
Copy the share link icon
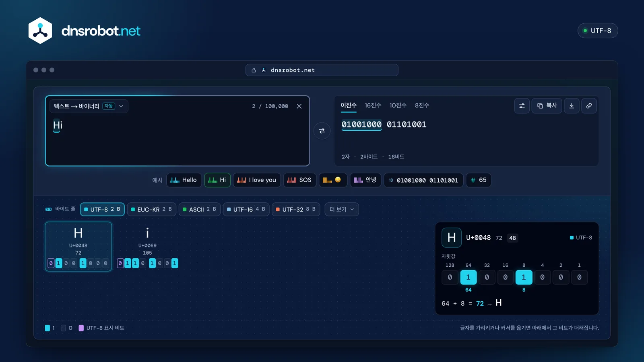click(589, 106)
